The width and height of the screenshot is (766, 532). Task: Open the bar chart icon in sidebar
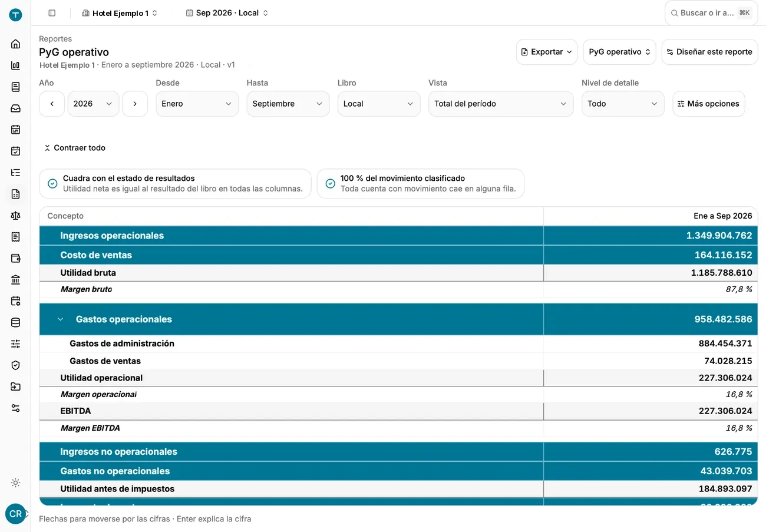pyautogui.click(x=16, y=65)
